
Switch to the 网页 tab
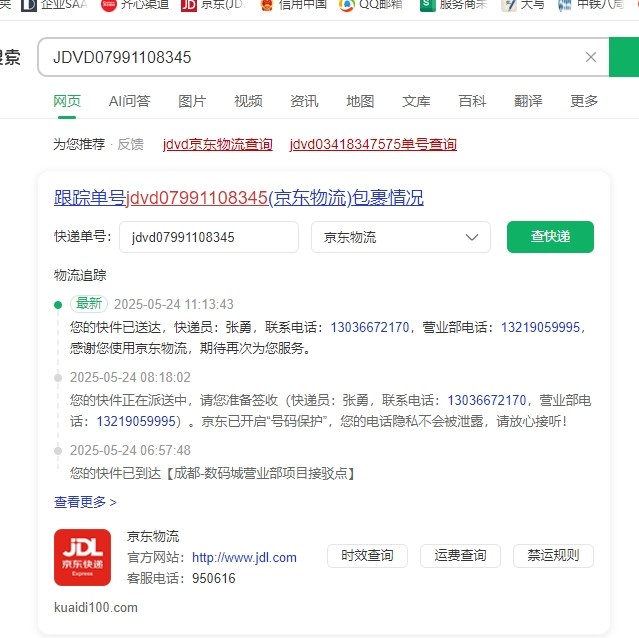(67, 101)
